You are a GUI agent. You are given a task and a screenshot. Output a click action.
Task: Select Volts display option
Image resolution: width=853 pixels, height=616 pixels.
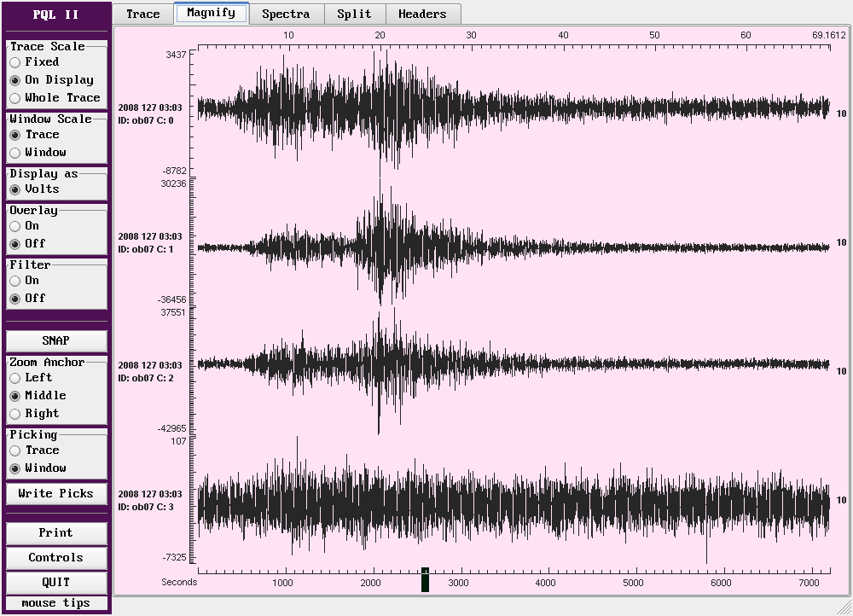coord(15,189)
